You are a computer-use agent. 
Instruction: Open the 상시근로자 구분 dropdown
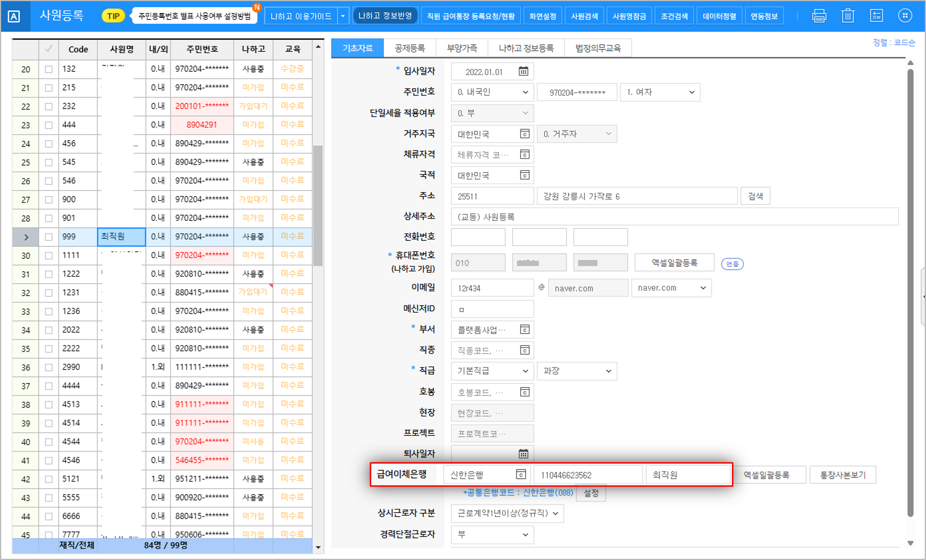(507, 514)
